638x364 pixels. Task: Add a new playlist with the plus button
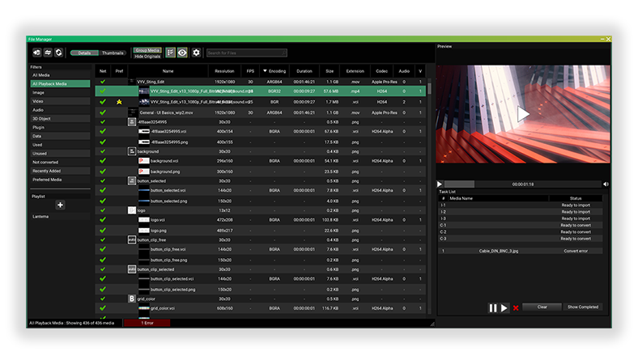[x=60, y=205]
